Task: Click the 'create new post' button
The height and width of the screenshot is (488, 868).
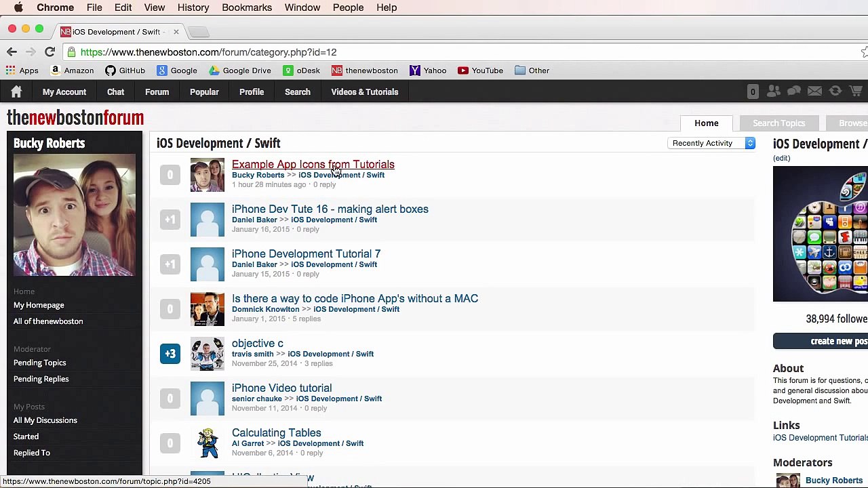Action: [x=821, y=341]
